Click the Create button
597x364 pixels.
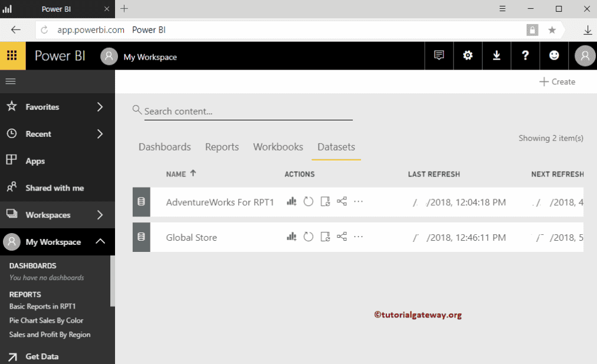pos(557,81)
